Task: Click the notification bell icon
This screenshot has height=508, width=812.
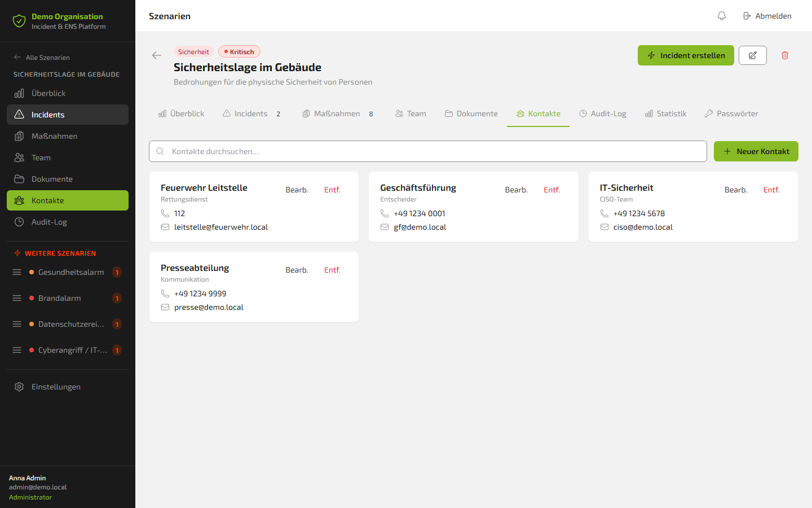Action: (x=722, y=16)
